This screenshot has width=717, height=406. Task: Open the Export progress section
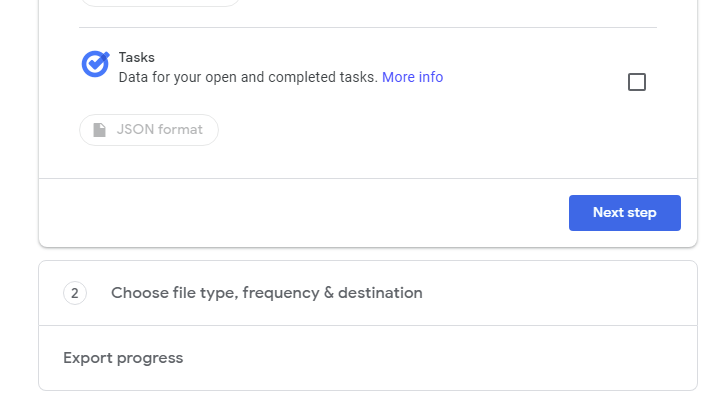pyautogui.click(x=368, y=358)
